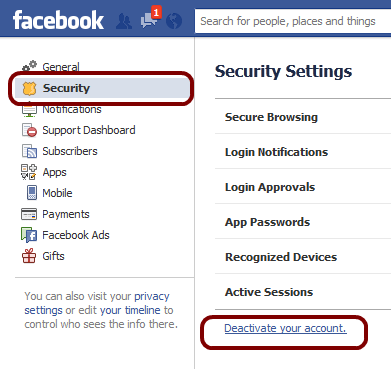
Task: Click the Gifts present icon
Action: point(29,256)
